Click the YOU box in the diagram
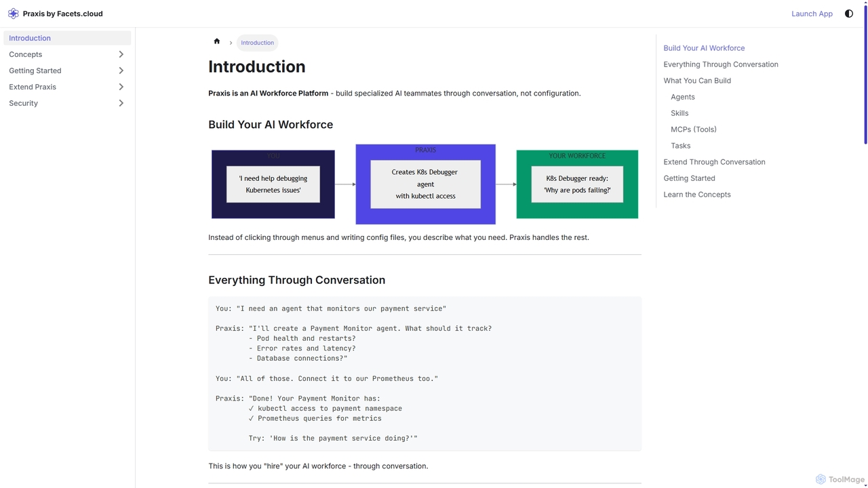Viewport: 868px width, 488px height. pos(273,184)
